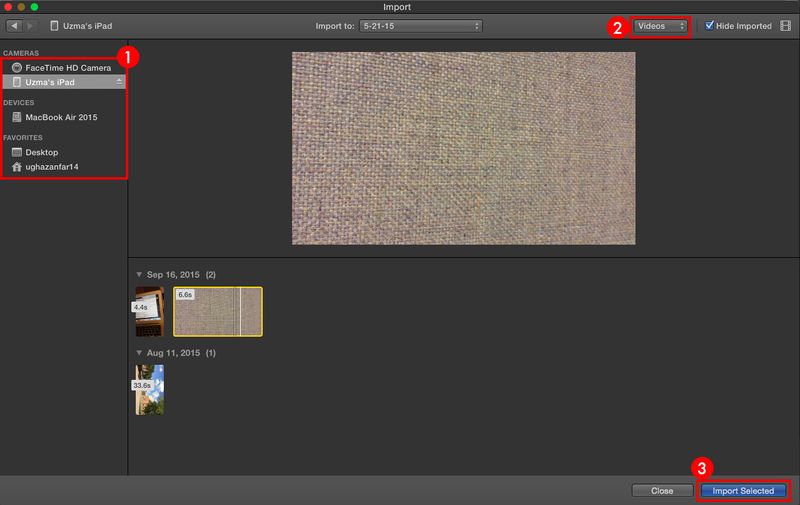Eject Uzma's iPad using the eject icon
This screenshot has height=505, width=800.
[x=119, y=82]
